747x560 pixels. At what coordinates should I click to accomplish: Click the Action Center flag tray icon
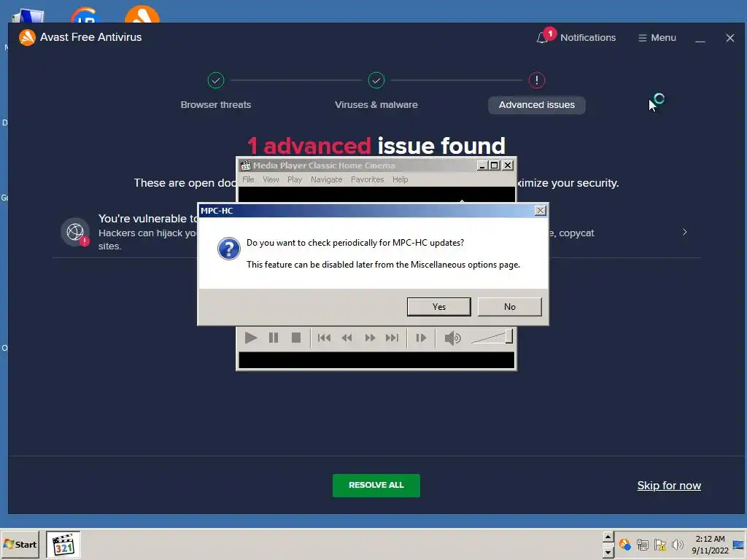click(659, 544)
